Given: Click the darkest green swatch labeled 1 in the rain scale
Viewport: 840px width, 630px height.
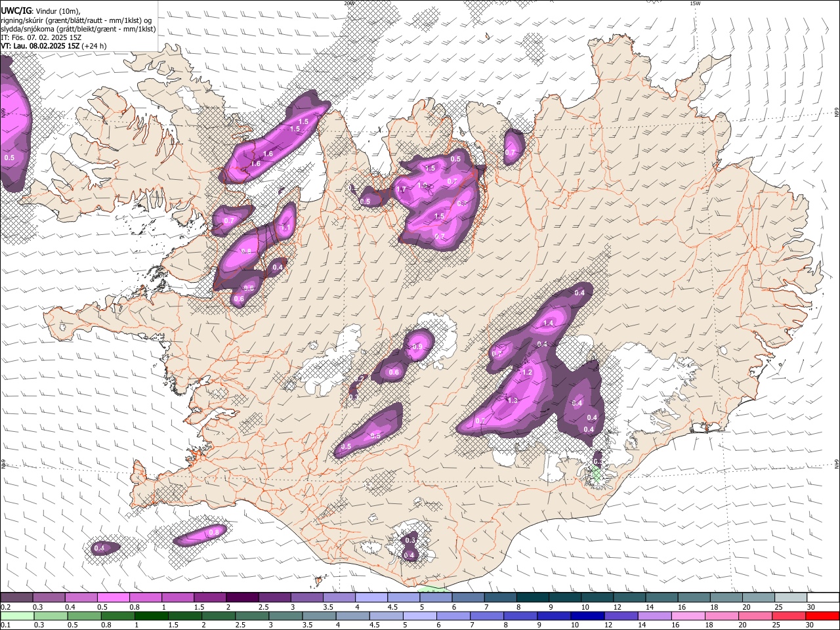Looking at the screenshot, I should tap(152, 616).
